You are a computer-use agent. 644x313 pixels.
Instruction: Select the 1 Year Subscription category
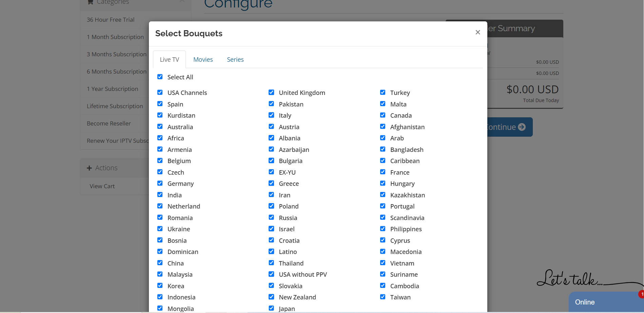[112, 89]
